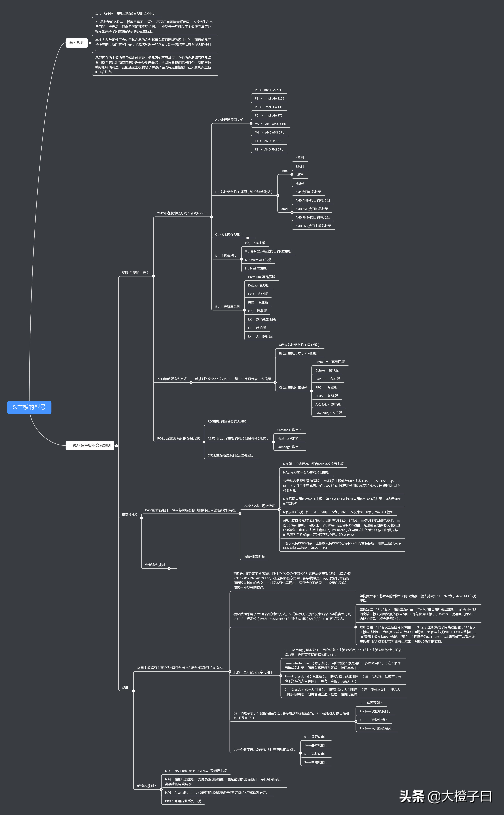Select the Rampage+数字 node
The height and width of the screenshot is (815, 504).
[x=289, y=447]
